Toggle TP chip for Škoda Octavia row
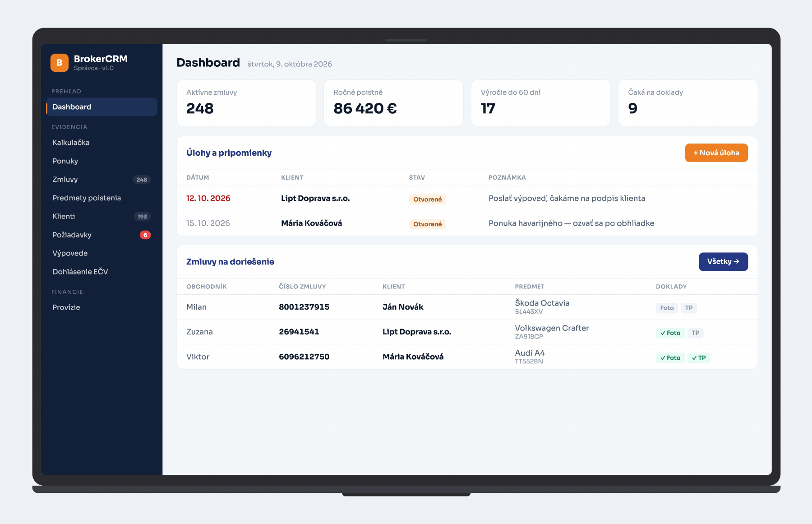Viewport: 812px width, 524px height. (x=689, y=308)
